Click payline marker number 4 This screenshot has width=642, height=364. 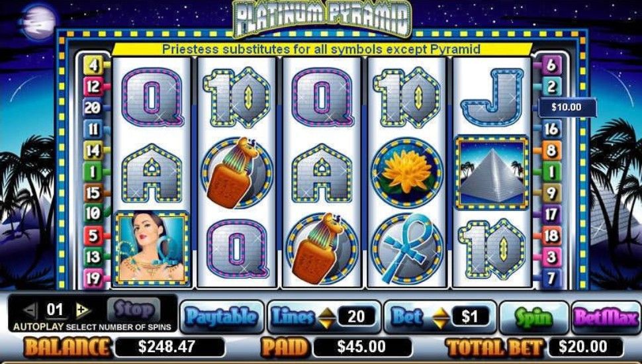[93, 66]
